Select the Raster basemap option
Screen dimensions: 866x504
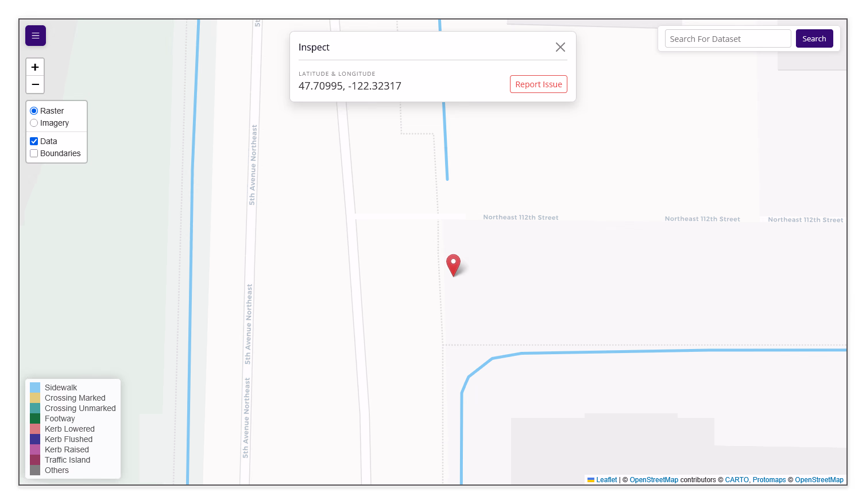(x=34, y=111)
